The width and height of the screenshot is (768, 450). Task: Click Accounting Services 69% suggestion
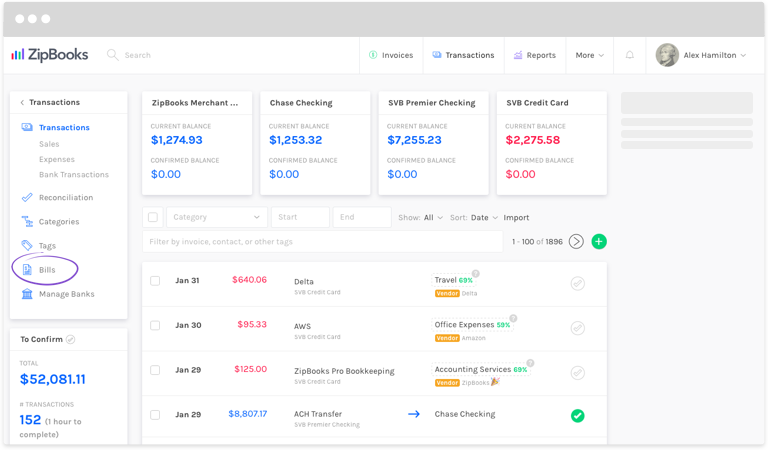[x=481, y=369]
